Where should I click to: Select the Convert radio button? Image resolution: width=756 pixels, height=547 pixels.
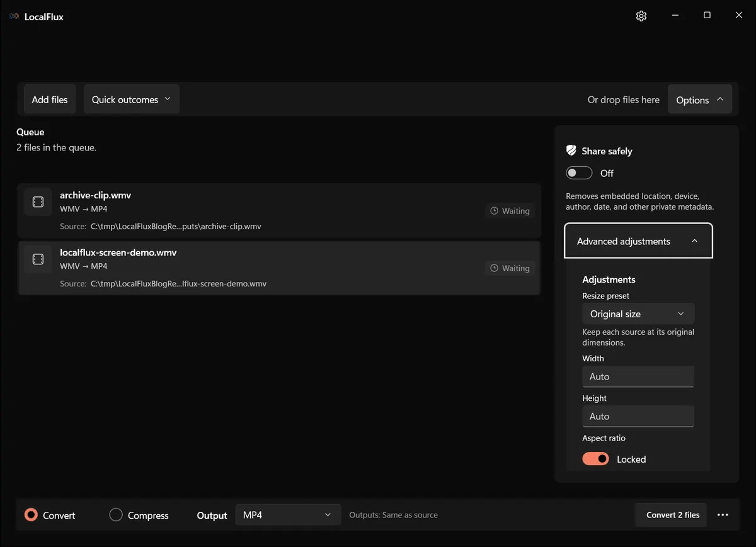[x=31, y=515]
